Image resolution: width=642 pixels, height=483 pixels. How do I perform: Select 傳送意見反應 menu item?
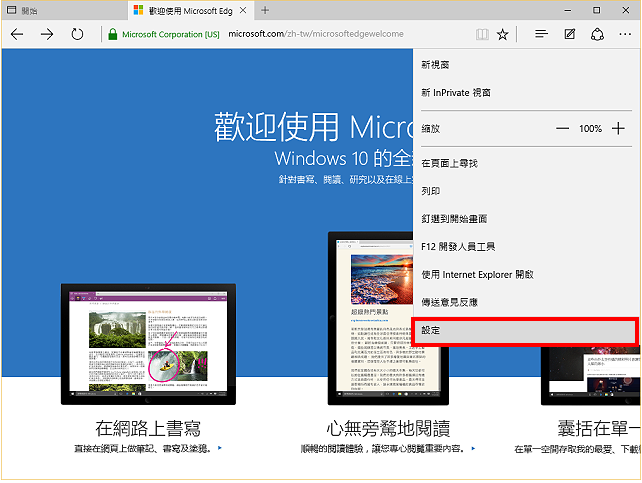(526, 302)
